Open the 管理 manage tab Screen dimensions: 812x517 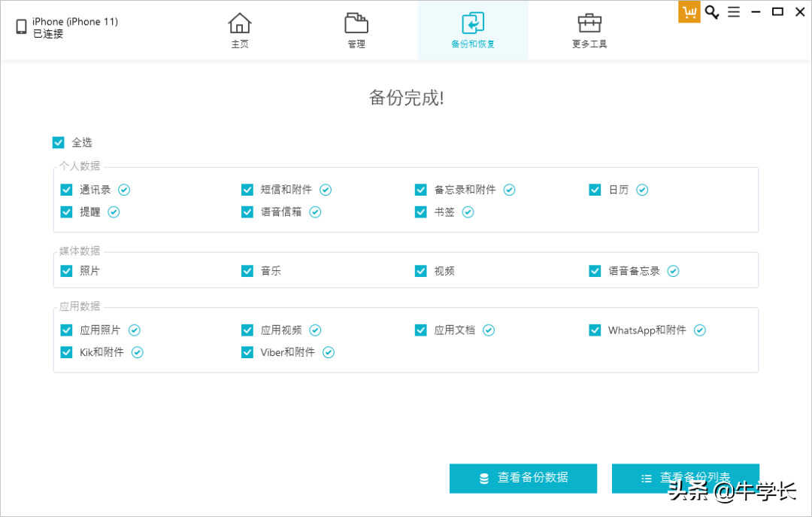point(356,30)
